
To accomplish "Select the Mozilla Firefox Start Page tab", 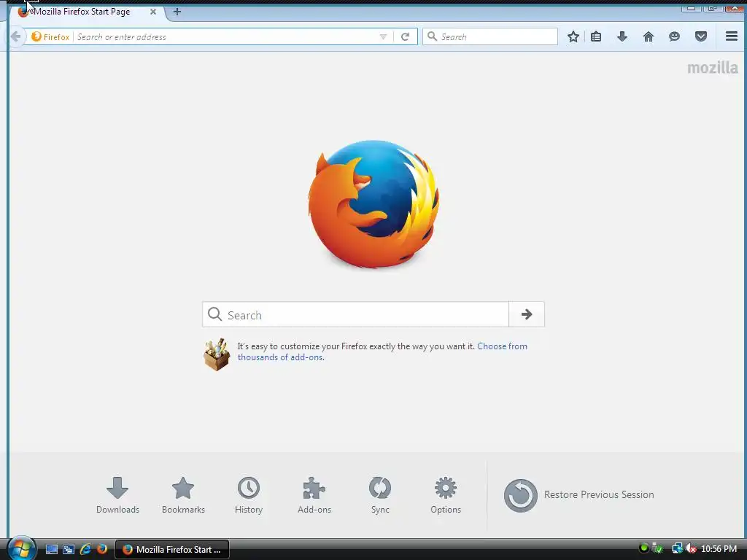I will 88,12.
